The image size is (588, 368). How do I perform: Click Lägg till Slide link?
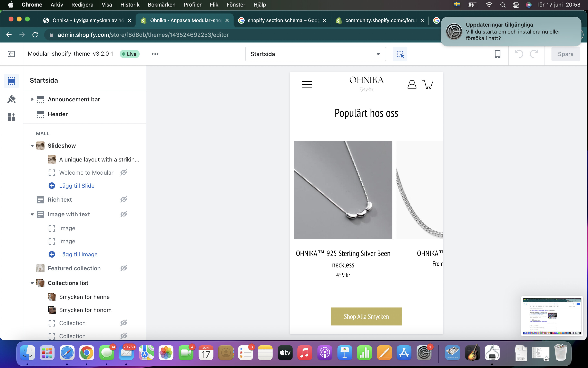click(x=77, y=186)
